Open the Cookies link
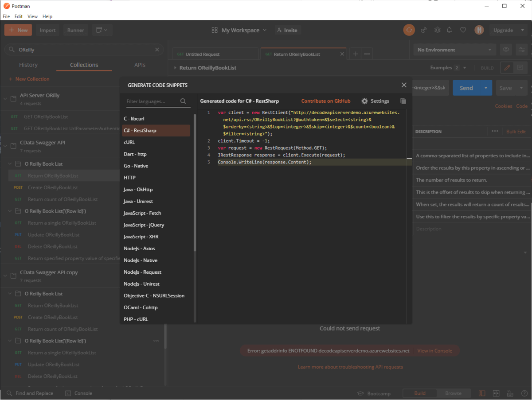 pyautogui.click(x=504, y=106)
